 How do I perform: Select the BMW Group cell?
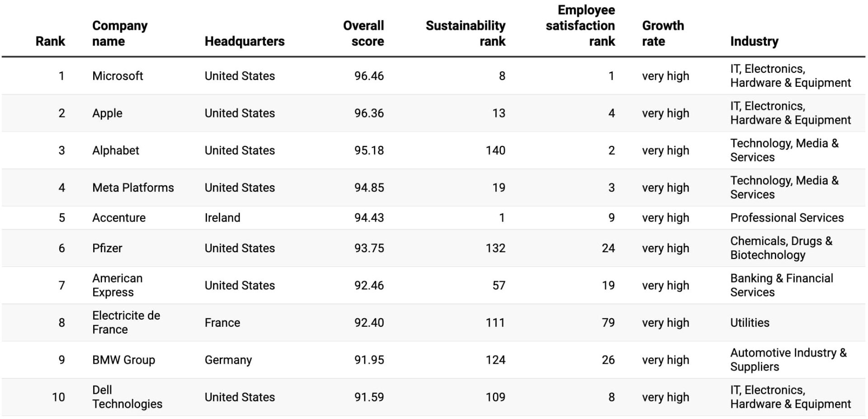point(123,360)
